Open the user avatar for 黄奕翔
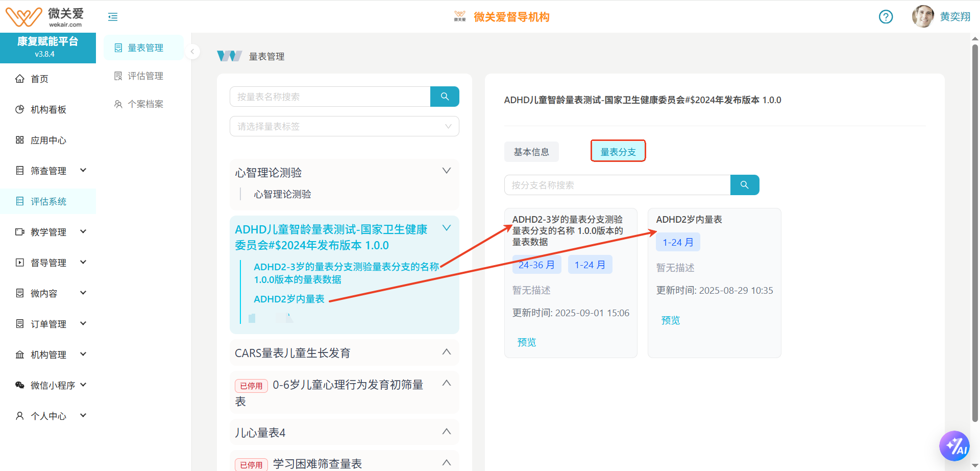The image size is (980, 471). 923,17
